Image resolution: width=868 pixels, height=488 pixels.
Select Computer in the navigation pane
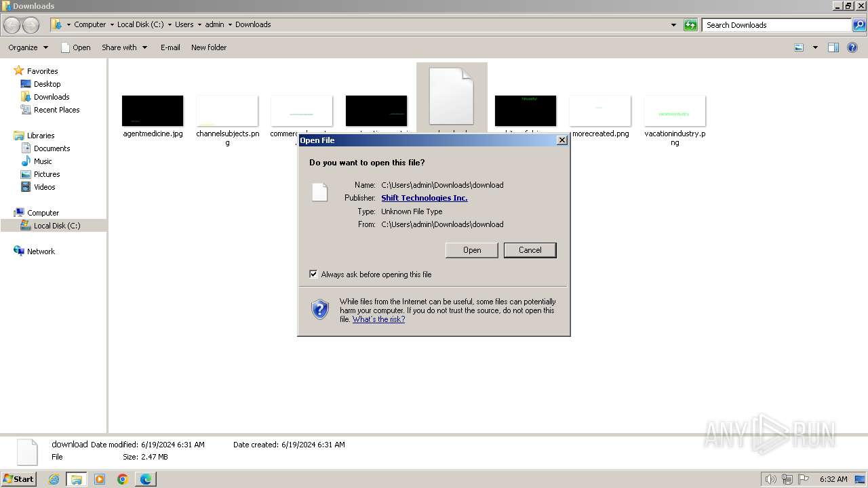[43, 213]
